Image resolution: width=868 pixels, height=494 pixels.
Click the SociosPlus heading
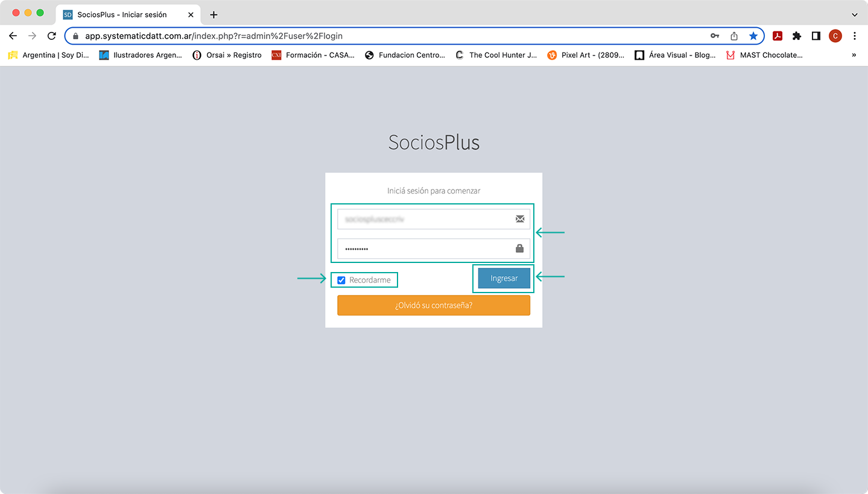(434, 142)
